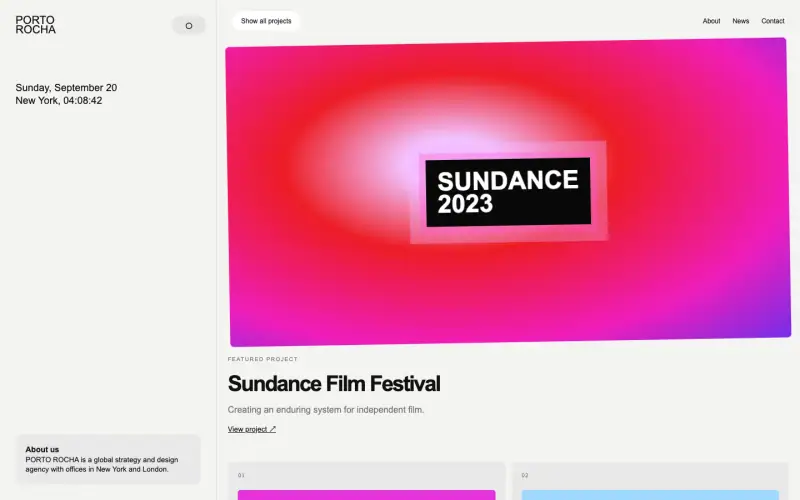The image size is (800, 500).
Task: Open the Sundance 2023 featured image
Action: [x=508, y=192]
